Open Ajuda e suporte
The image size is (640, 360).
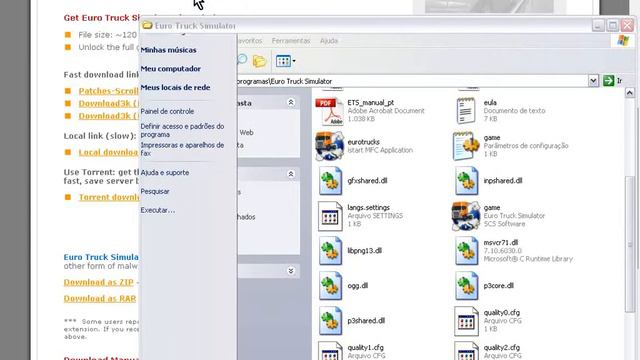pos(164,173)
